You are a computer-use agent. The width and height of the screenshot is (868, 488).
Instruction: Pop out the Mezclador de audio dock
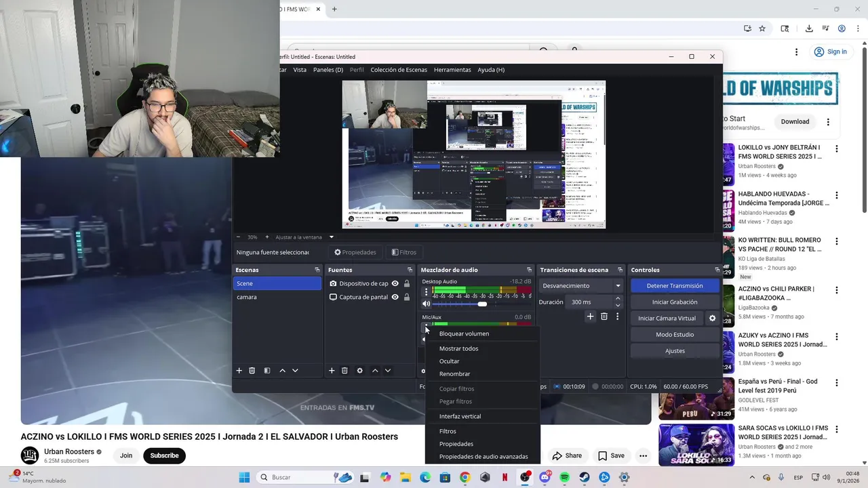coord(529,270)
